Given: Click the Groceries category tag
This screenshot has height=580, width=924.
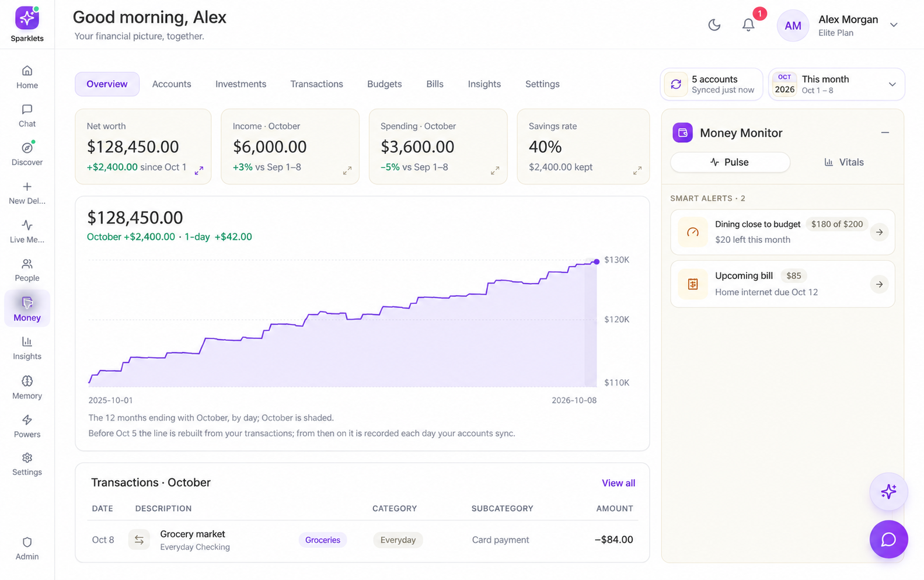Looking at the screenshot, I should click(x=323, y=540).
